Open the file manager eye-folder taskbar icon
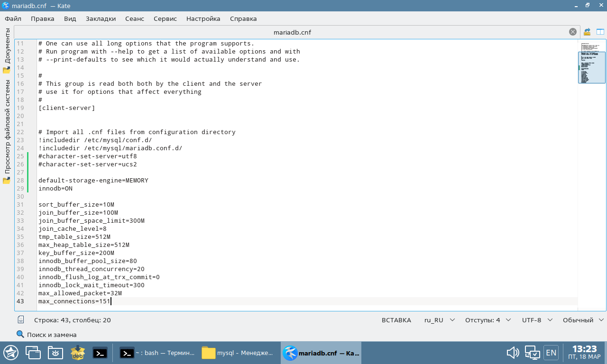Screen dimensions: 607x364 [x=55, y=353]
